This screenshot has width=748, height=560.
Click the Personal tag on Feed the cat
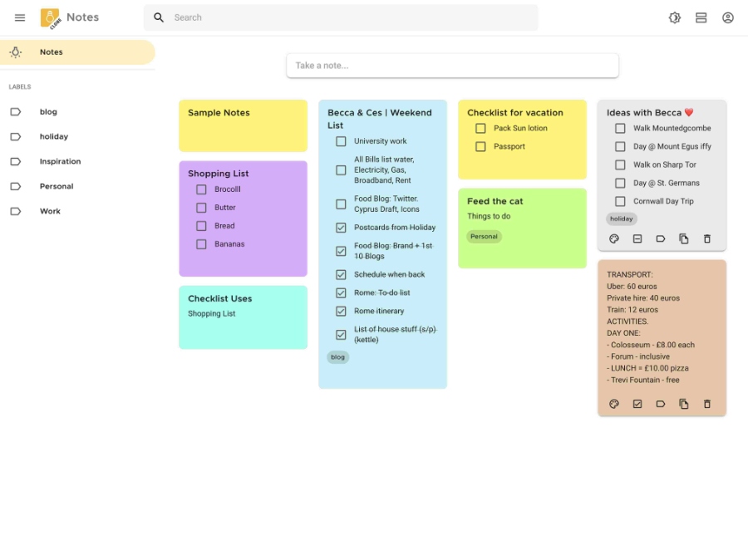pyautogui.click(x=484, y=236)
